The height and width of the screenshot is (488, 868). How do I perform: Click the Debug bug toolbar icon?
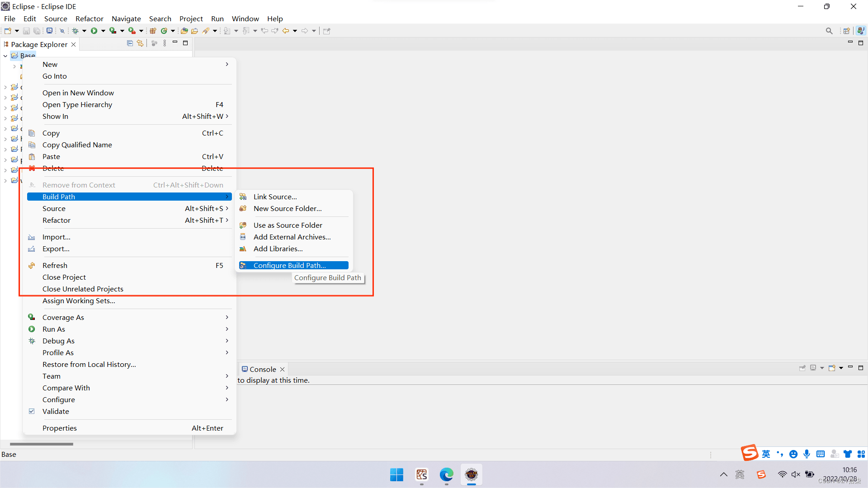click(x=75, y=31)
